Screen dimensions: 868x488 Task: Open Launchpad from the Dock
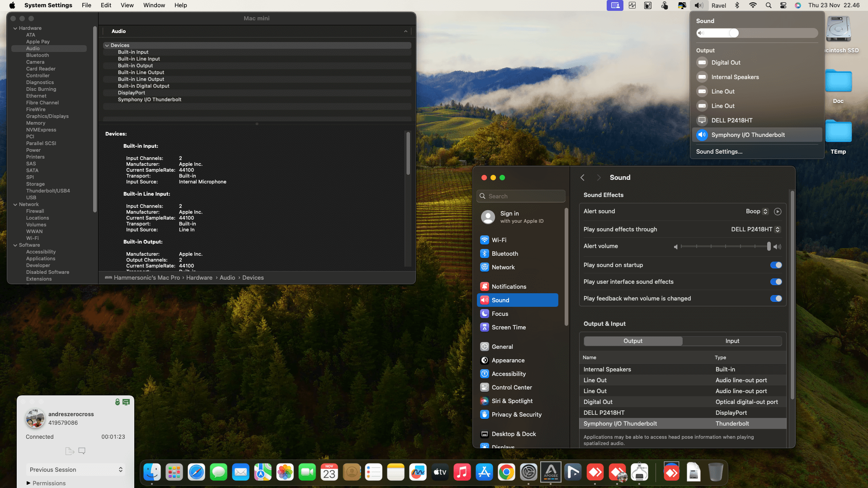[x=174, y=473]
